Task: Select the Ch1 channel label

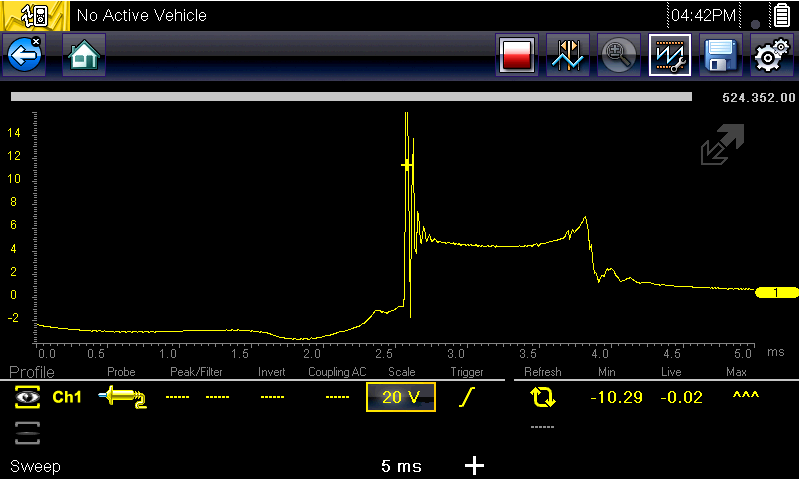Action: (67, 397)
